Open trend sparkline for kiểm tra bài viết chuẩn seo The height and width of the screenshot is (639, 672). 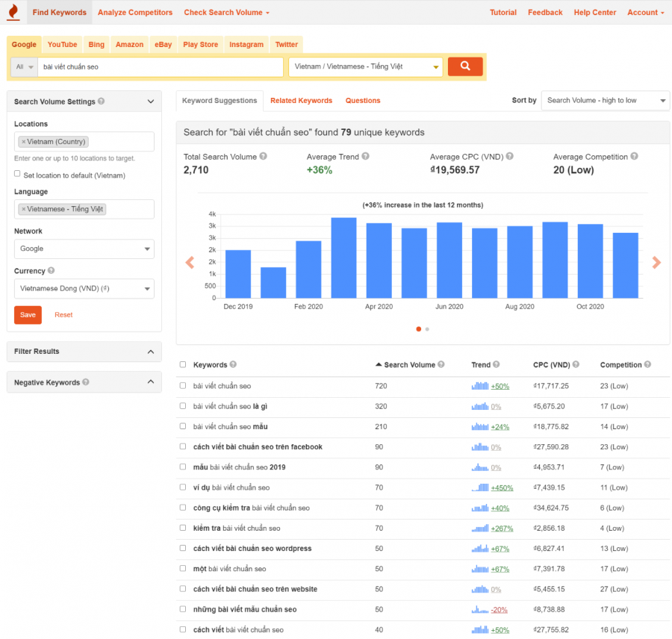(x=480, y=528)
